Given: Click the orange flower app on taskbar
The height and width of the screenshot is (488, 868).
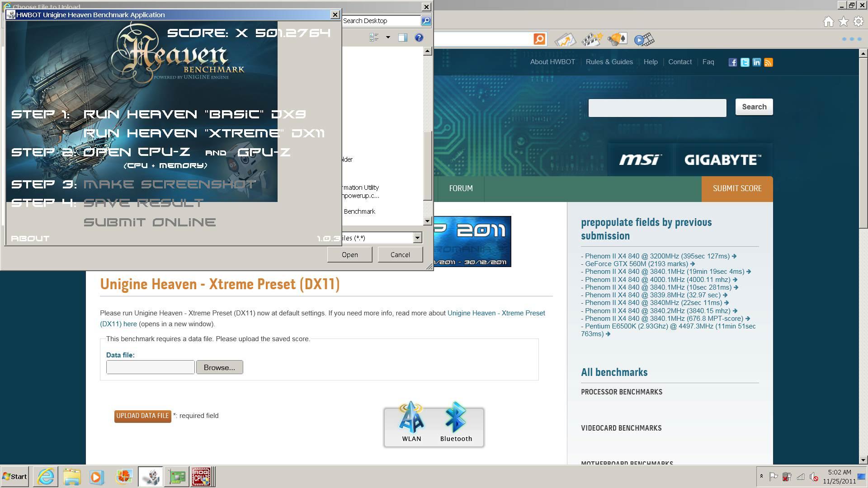Looking at the screenshot, I should pos(123,477).
